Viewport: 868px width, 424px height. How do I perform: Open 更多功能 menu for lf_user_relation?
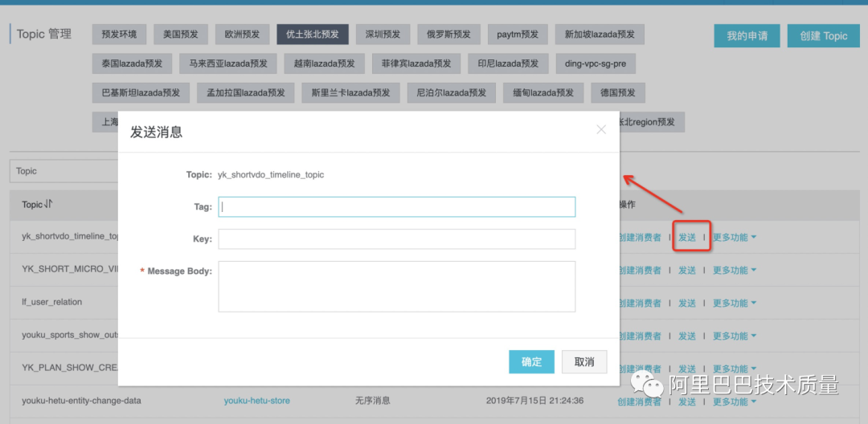point(734,303)
